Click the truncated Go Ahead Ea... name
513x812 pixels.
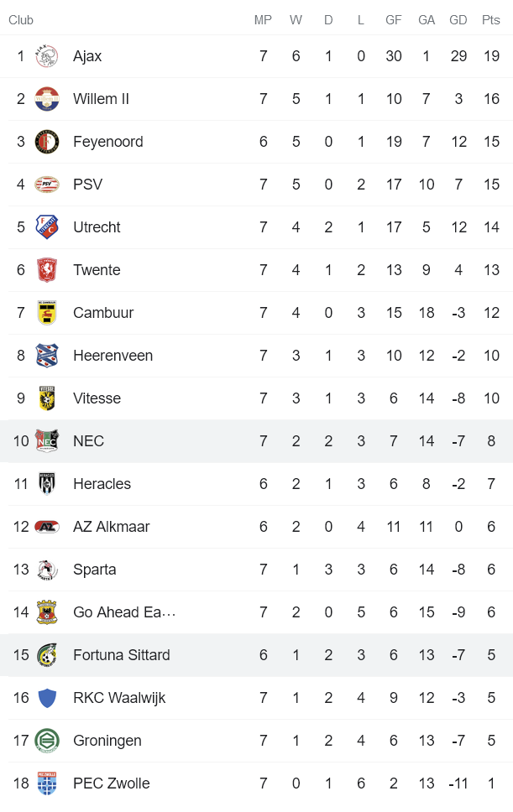click(124, 612)
